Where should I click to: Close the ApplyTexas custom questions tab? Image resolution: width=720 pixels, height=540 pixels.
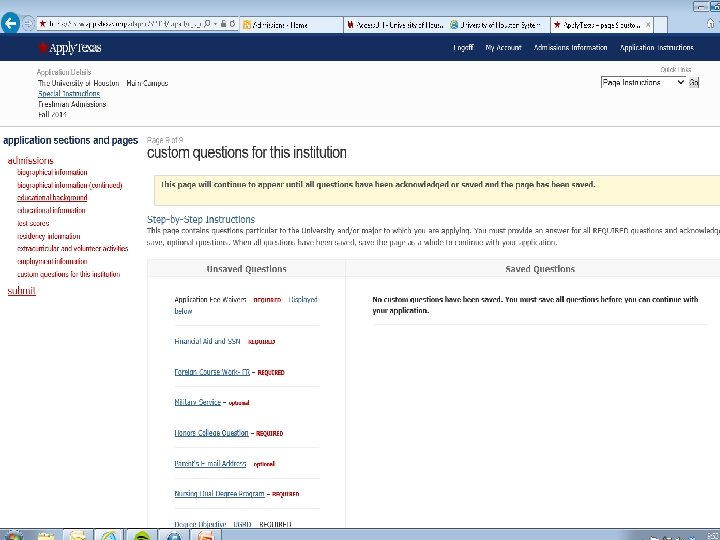(648, 25)
